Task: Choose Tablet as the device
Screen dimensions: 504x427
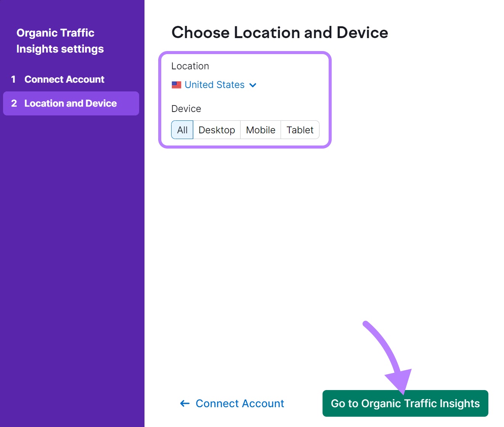Action: pyautogui.click(x=300, y=130)
